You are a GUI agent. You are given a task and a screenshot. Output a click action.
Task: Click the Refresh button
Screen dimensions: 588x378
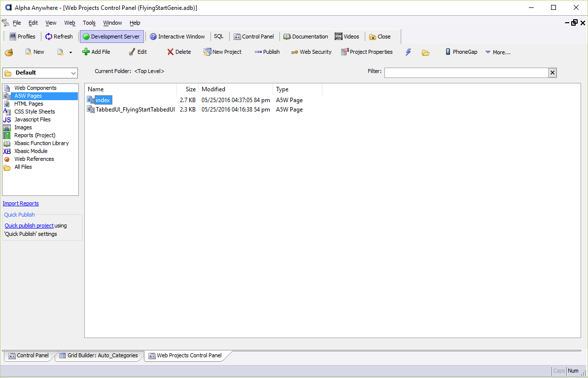[59, 37]
